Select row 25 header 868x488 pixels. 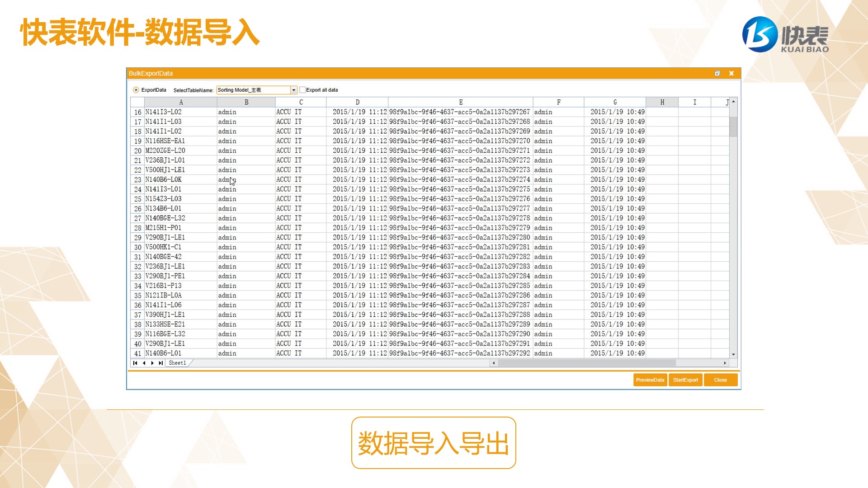(x=137, y=199)
